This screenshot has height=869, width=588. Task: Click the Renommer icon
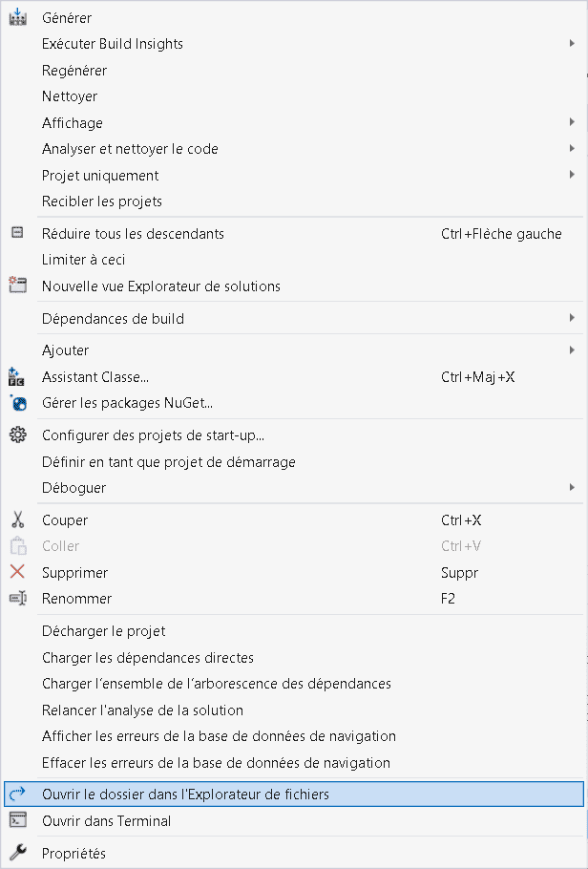coord(18,598)
